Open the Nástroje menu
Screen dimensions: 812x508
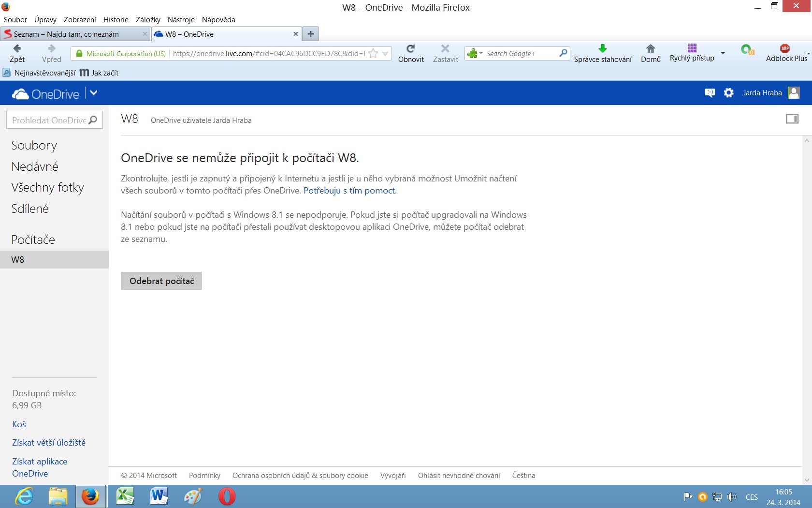(181, 20)
